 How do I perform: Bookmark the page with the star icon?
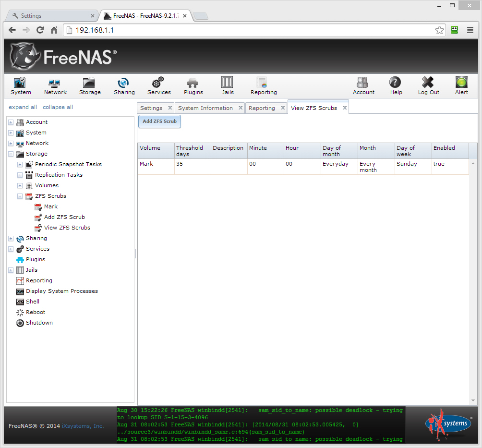point(439,30)
